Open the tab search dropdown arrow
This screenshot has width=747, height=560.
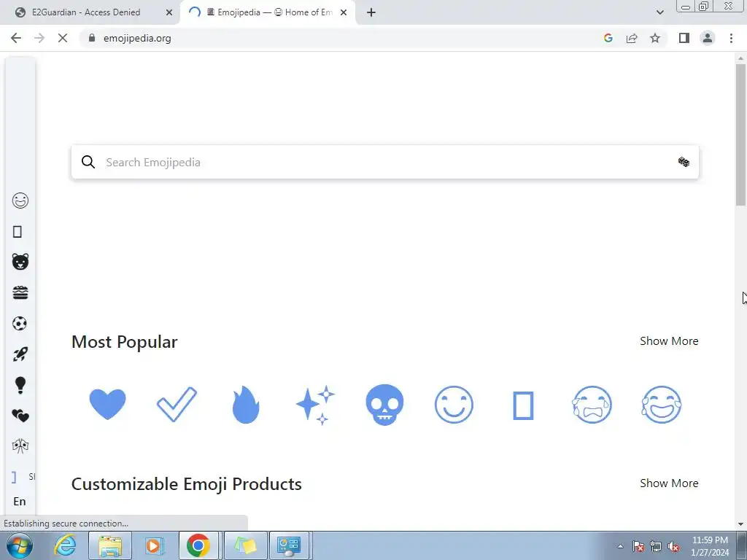tap(659, 12)
